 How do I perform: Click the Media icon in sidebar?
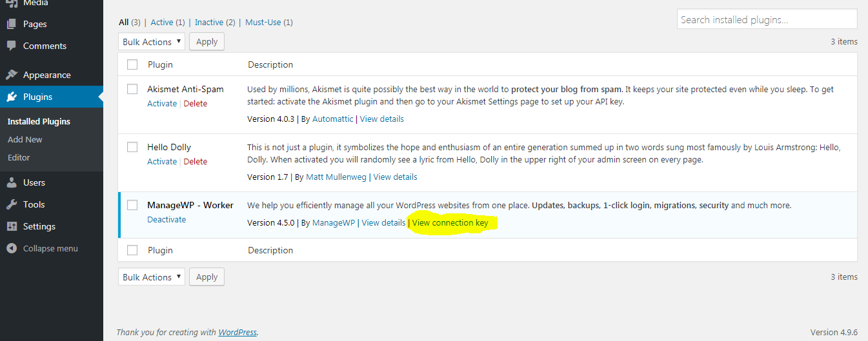click(x=12, y=3)
